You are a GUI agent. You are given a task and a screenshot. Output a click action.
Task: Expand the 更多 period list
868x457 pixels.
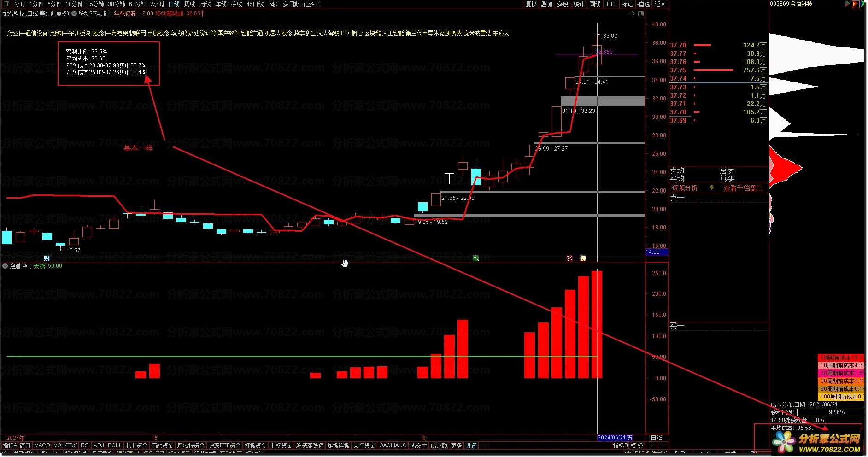pyautogui.click(x=311, y=4)
